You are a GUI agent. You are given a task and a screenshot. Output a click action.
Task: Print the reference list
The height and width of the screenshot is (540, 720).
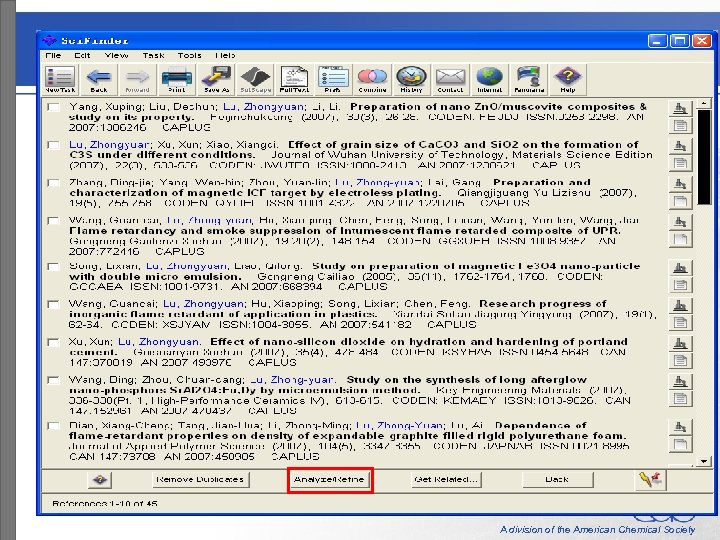pyautogui.click(x=177, y=79)
